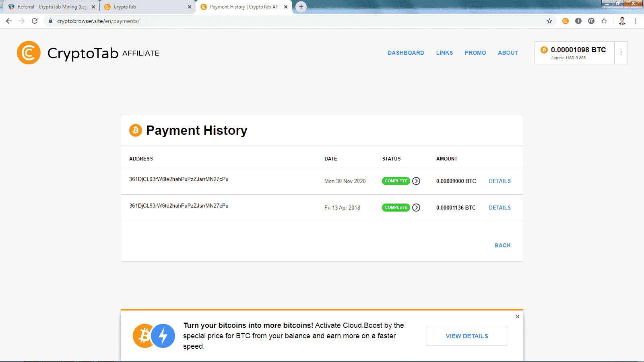The width and height of the screenshot is (644, 362).
Task: Click the second row wallet address
Action: click(179, 206)
